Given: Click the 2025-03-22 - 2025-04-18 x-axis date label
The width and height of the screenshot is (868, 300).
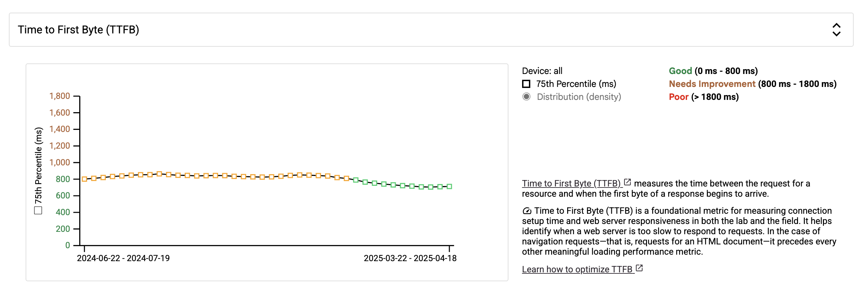Looking at the screenshot, I should point(410,258).
